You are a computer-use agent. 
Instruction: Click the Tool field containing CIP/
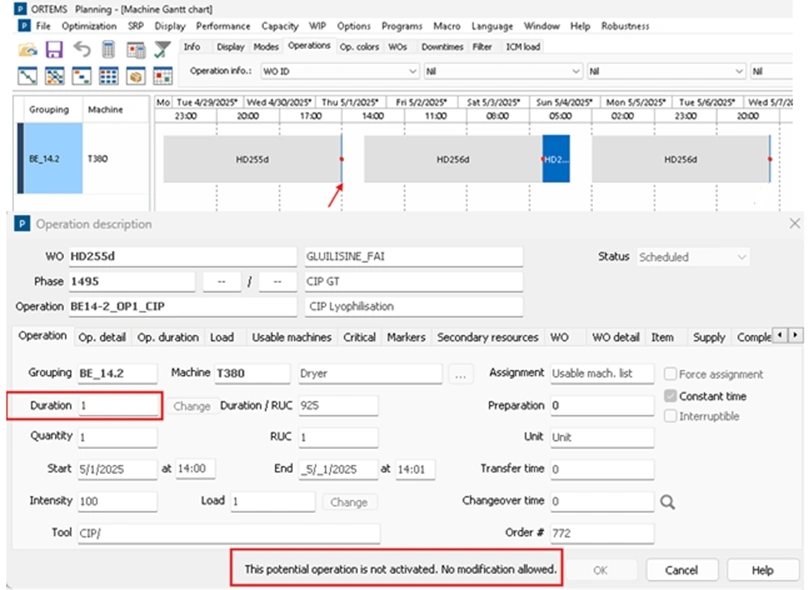pyautogui.click(x=229, y=533)
